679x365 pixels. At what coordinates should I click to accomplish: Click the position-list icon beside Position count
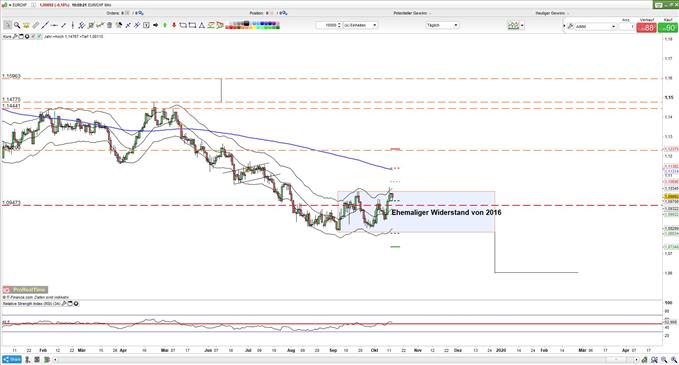pos(272,13)
